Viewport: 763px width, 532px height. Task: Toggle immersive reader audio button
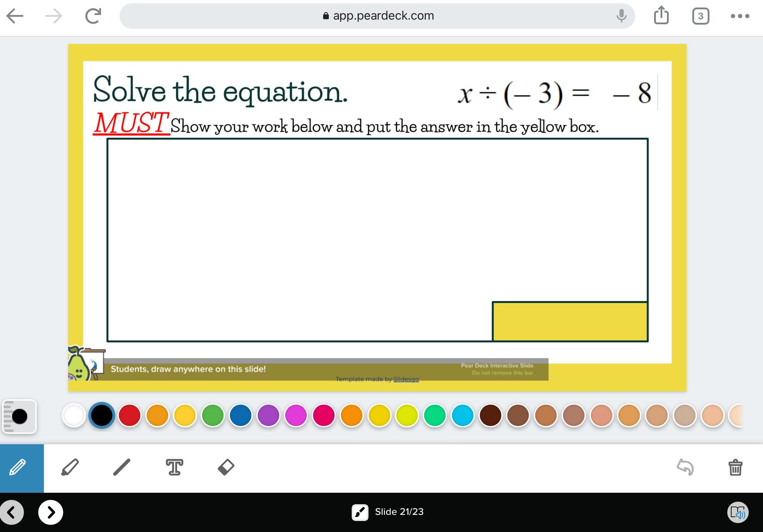[x=738, y=513]
